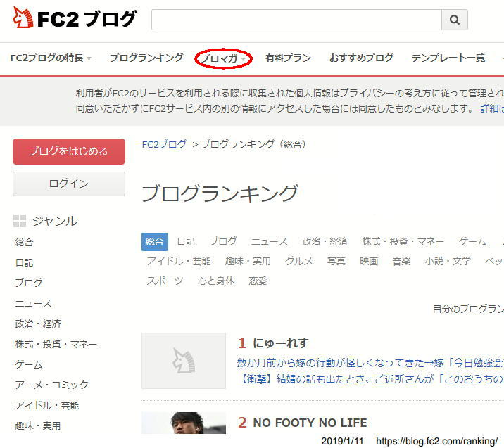This screenshot has height=448, width=504.
Task: Click the ブログをはじめる button
Action: pyautogui.click(x=69, y=151)
